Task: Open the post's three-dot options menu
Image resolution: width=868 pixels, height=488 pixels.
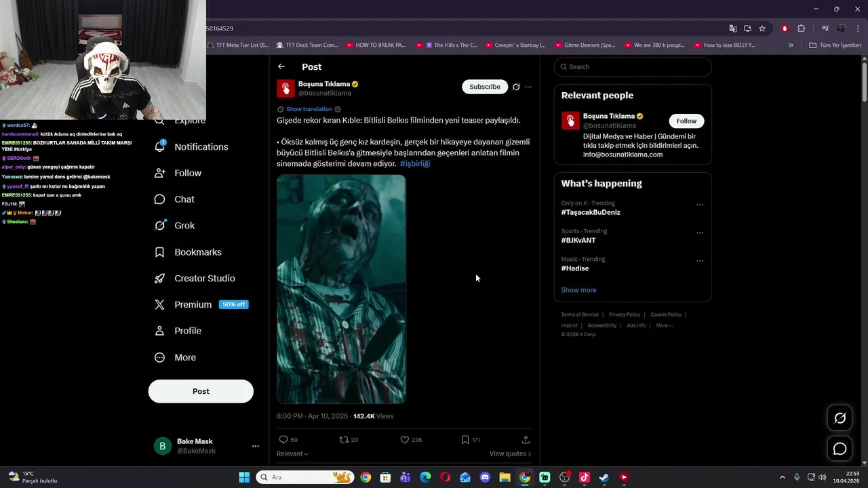Action: click(528, 87)
